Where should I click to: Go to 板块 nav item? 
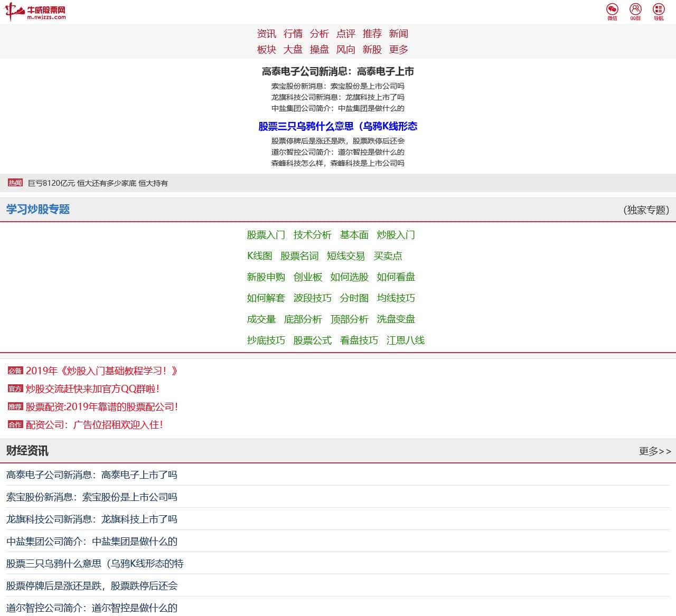point(267,50)
